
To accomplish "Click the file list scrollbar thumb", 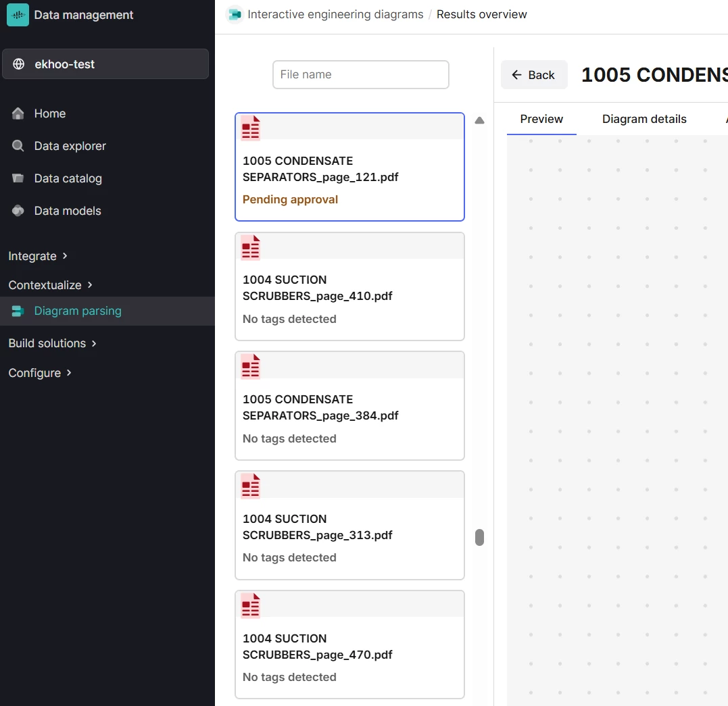I will coord(480,538).
